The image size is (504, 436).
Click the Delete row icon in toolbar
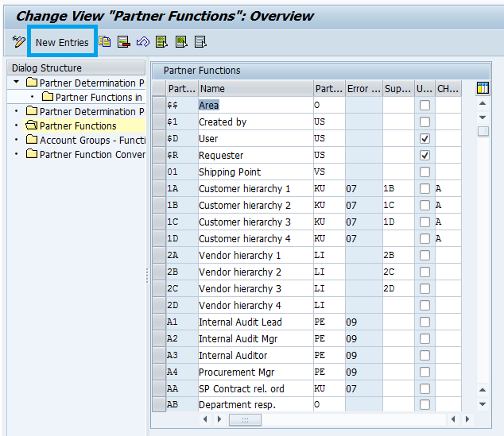pos(124,42)
